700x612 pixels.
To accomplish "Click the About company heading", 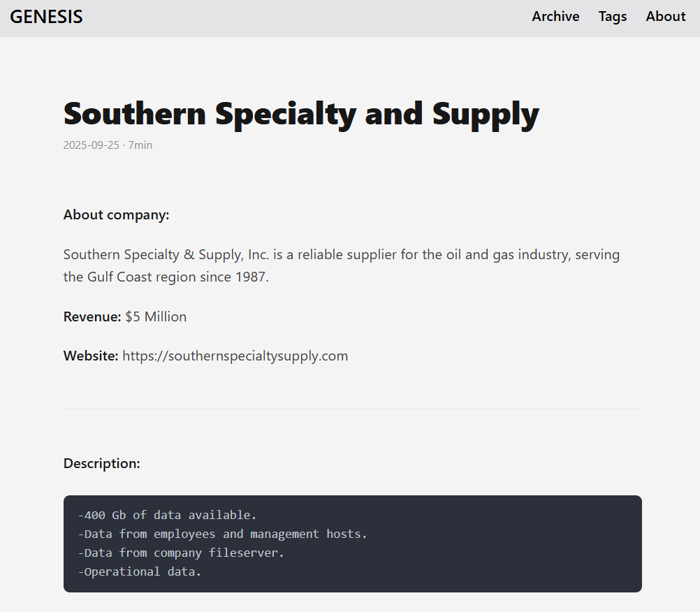I will [x=116, y=214].
